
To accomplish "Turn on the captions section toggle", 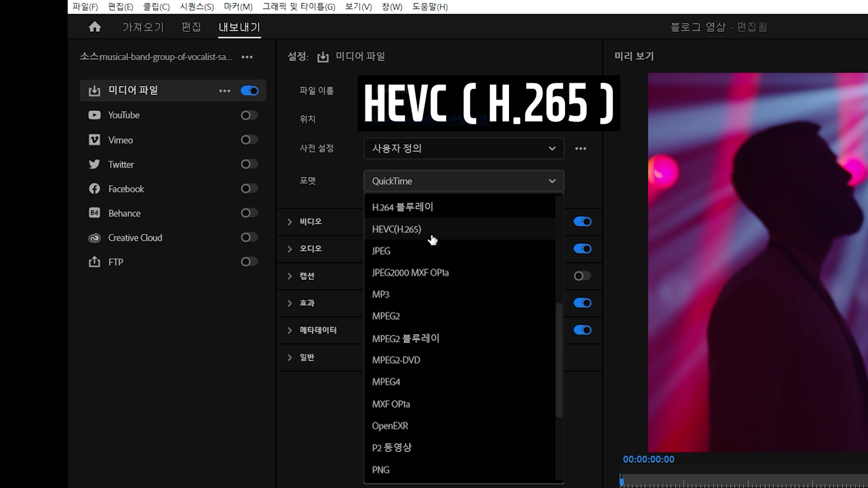I will click(x=582, y=276).
